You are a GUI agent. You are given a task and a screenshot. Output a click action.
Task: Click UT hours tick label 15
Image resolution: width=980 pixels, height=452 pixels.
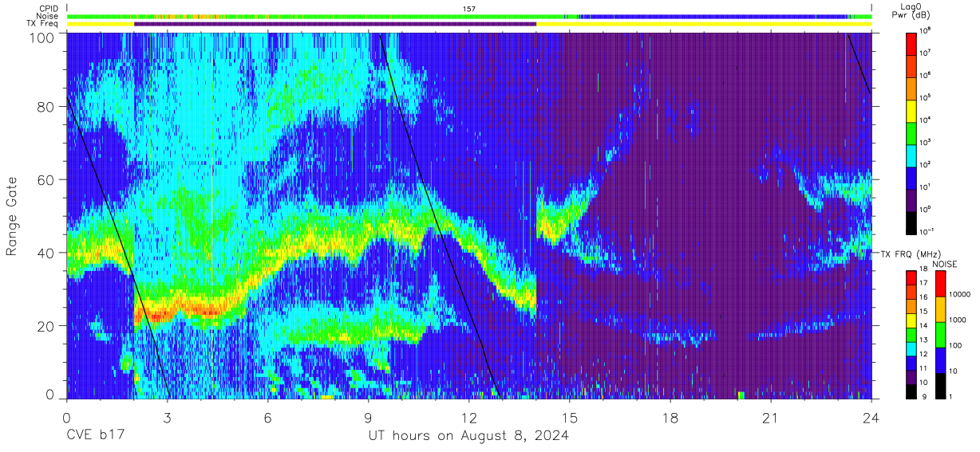click(x=570, y=417)
